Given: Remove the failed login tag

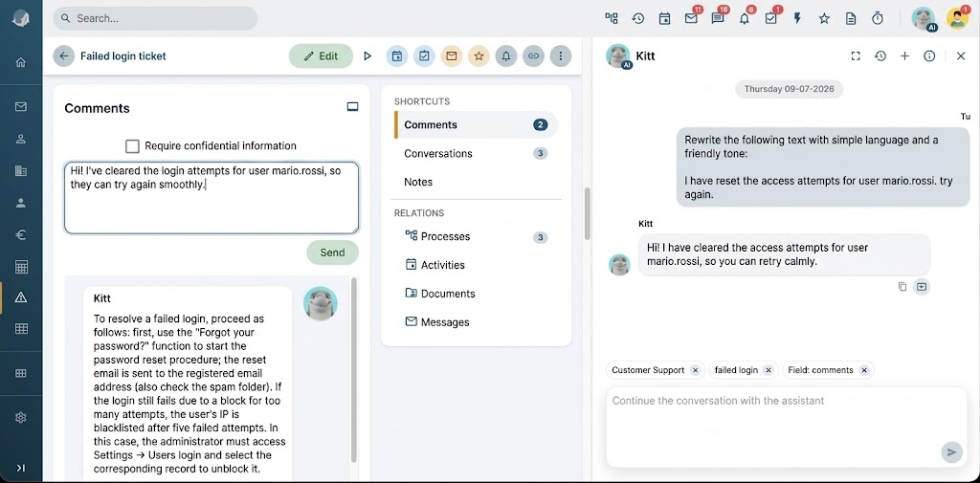Looking at the screenshot, I should click(x=768, y=370).
